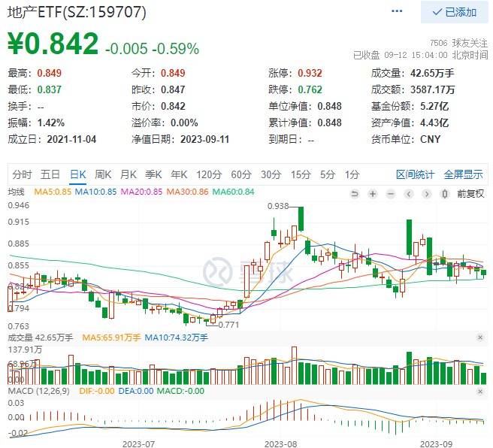Image resolution: width=493 pixels, height=448 pixels.
Task: Zoom in the K-line chart with plus icon
Action: pos(372,192)
